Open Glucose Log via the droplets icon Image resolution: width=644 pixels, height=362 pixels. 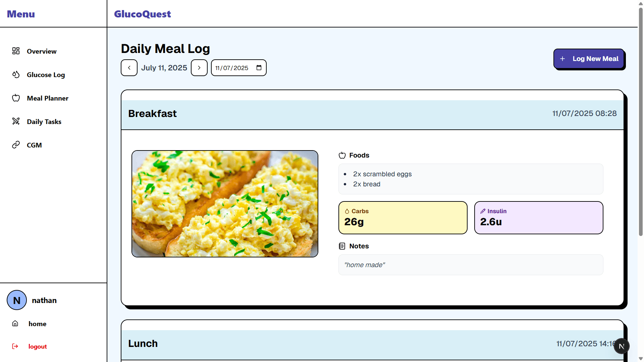[16, 74]
